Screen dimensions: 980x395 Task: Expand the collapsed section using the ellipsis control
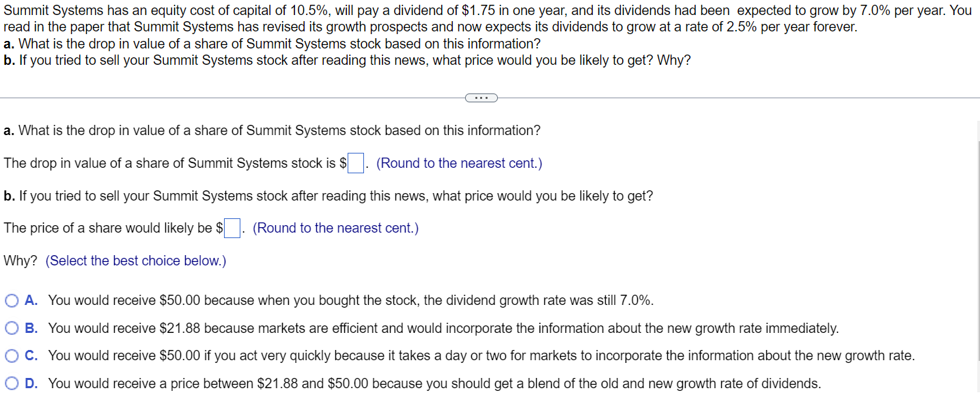481,98
